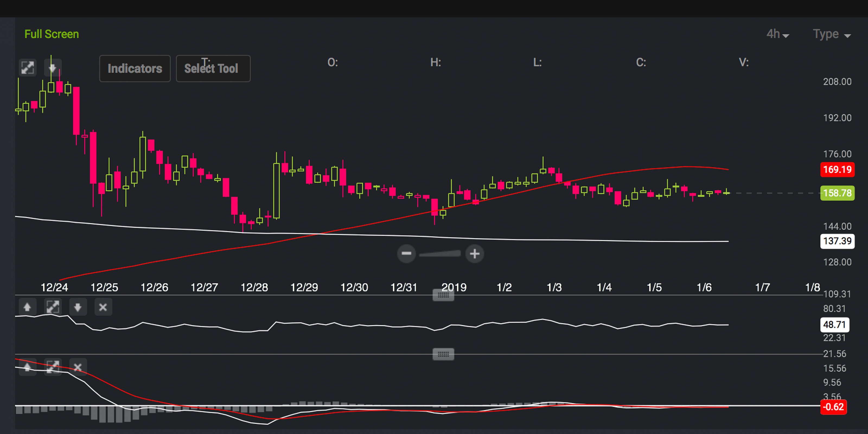Zoom out using the minus icon
The image size is (868, 434).
[x=407, y=254]
